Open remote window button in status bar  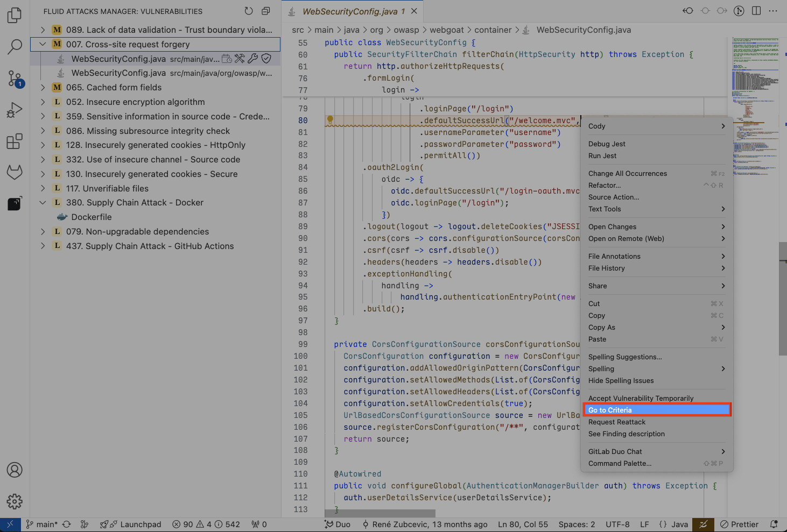click(10, 524)
